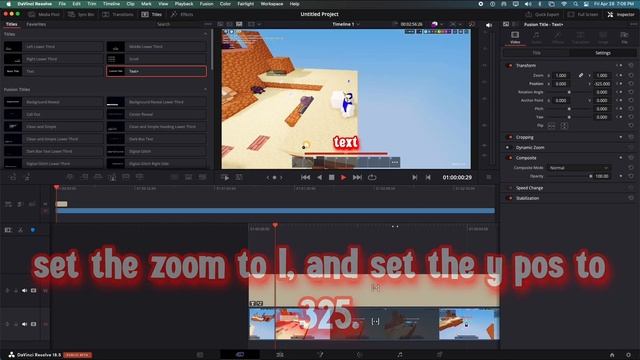
Task: Open the Transitions panel
Action: (x=118, y=14)
